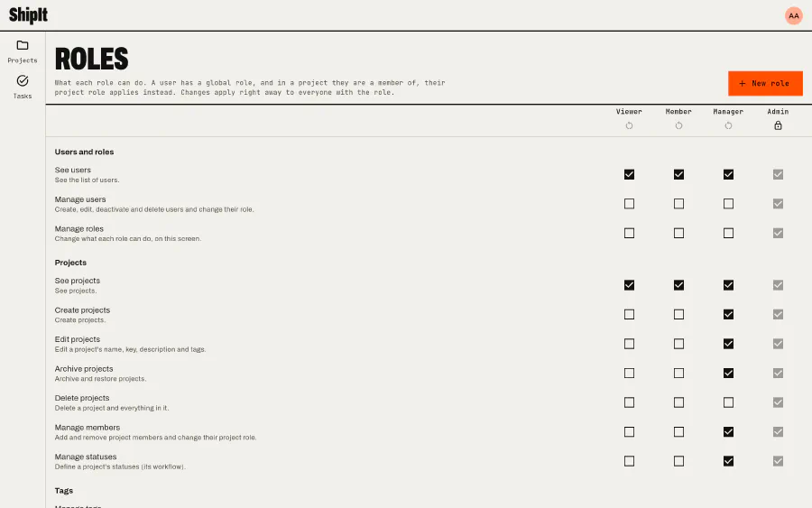The height and width of the screenshot is (508, 812).
Task: Click the lock icon under Admin column
Action: [x=778, y=125]
